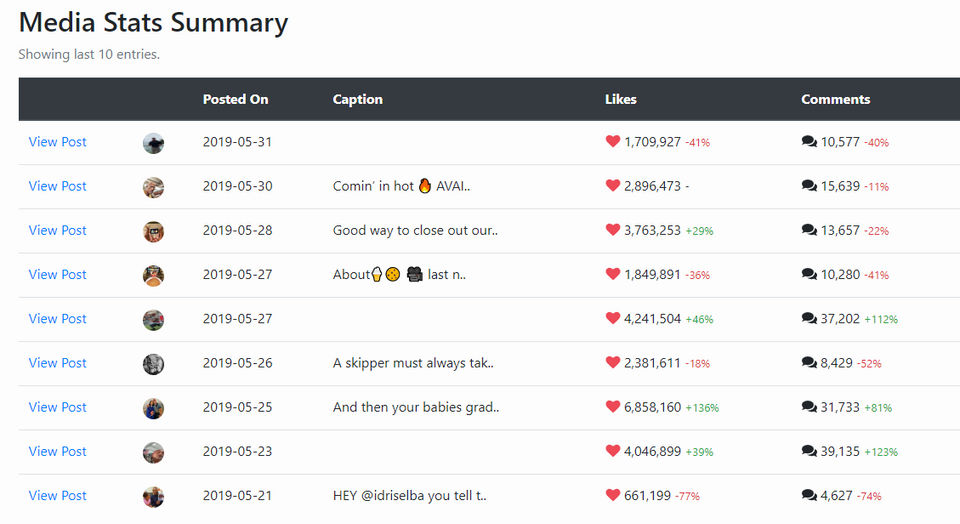
Task: Click the comments bubble icon beside 8,429
Action: [x=809, y=363]
